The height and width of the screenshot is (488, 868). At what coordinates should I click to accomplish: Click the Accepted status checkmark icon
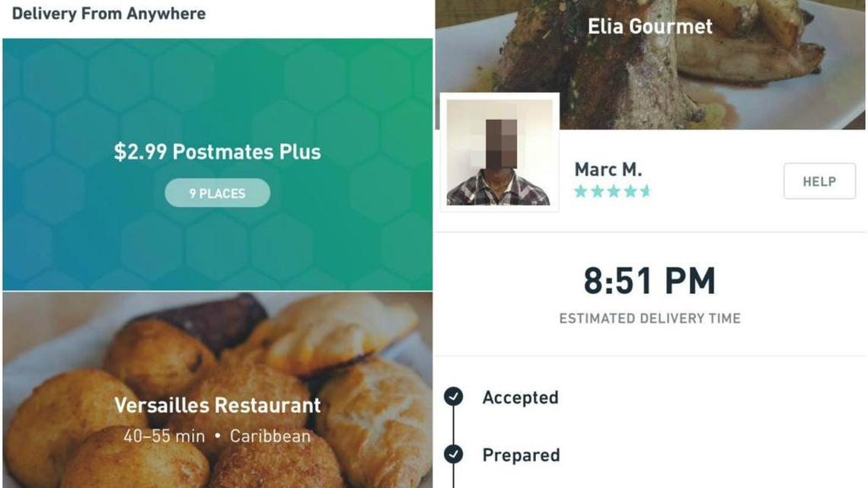[x=453, y=396]
